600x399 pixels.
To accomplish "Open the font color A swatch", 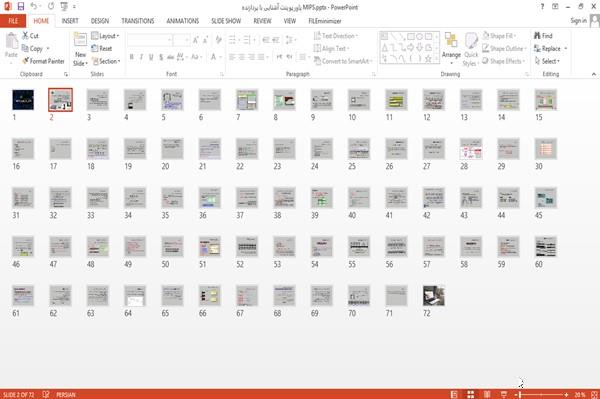I will click(214, 57).
